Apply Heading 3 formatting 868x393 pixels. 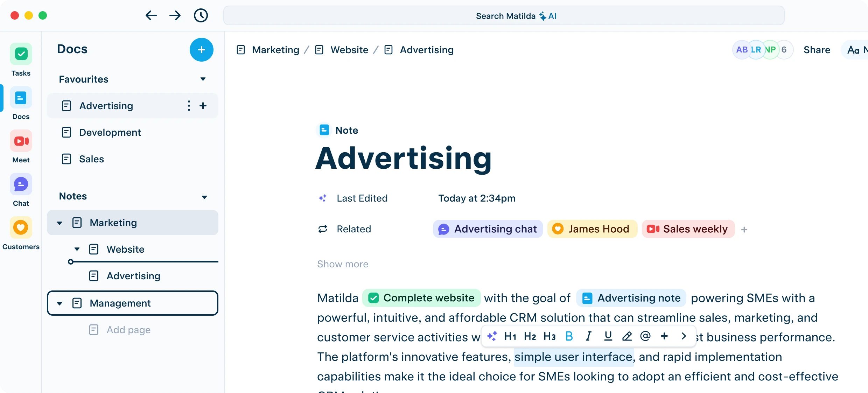(x=549, y=336)
